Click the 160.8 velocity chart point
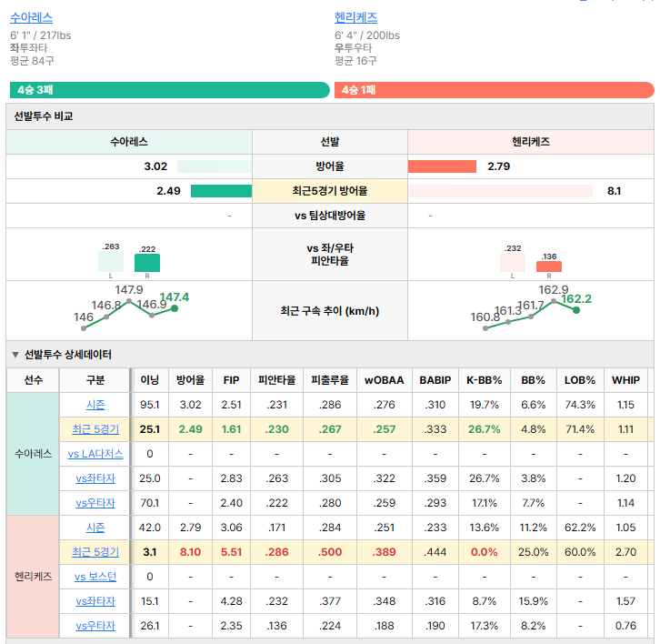 pyautogui.click(x=485, y=328)
